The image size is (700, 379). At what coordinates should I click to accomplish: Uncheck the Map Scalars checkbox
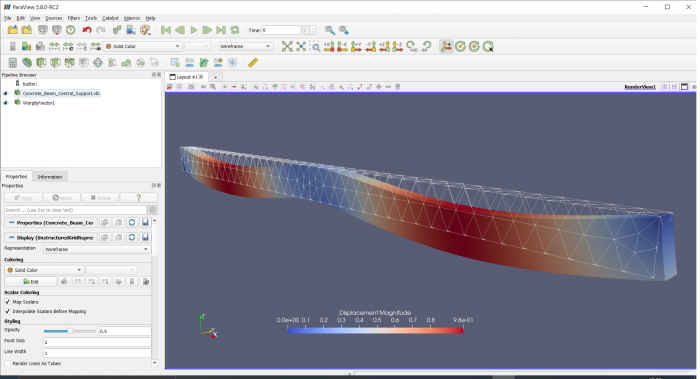click(7, 302)
